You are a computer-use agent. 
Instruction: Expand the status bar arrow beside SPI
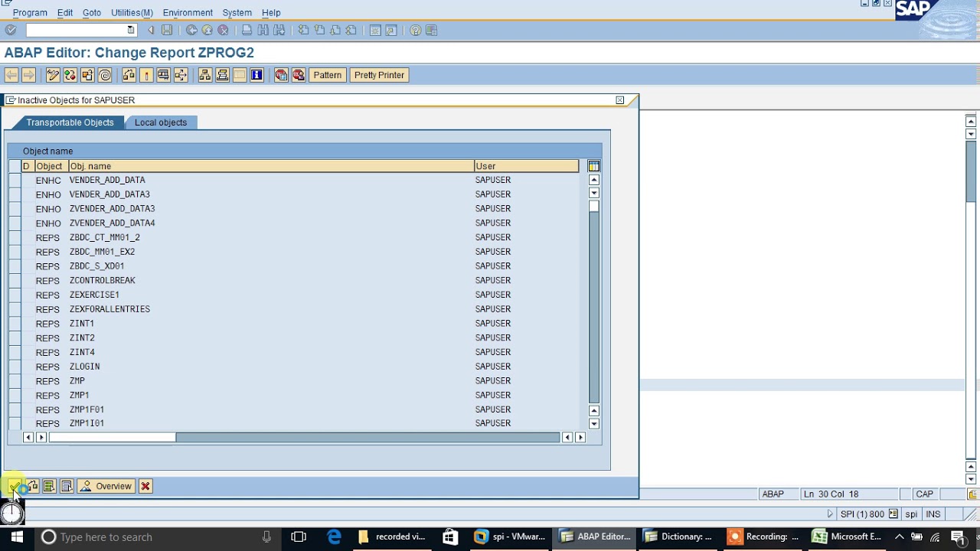coord(830,514)
